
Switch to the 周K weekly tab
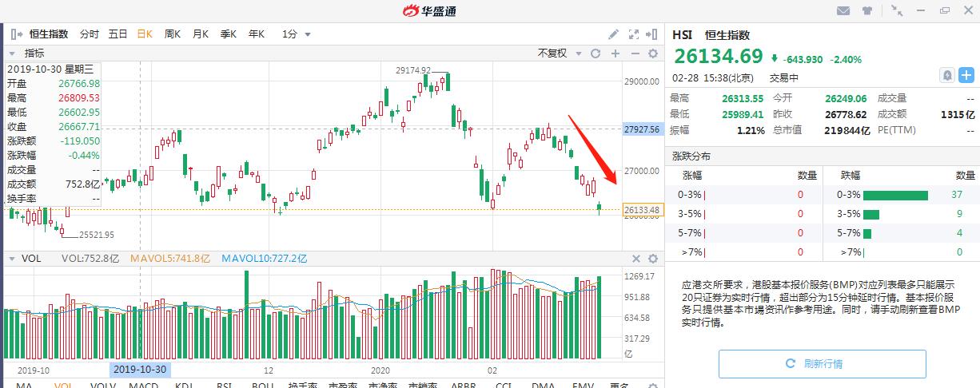173,34
